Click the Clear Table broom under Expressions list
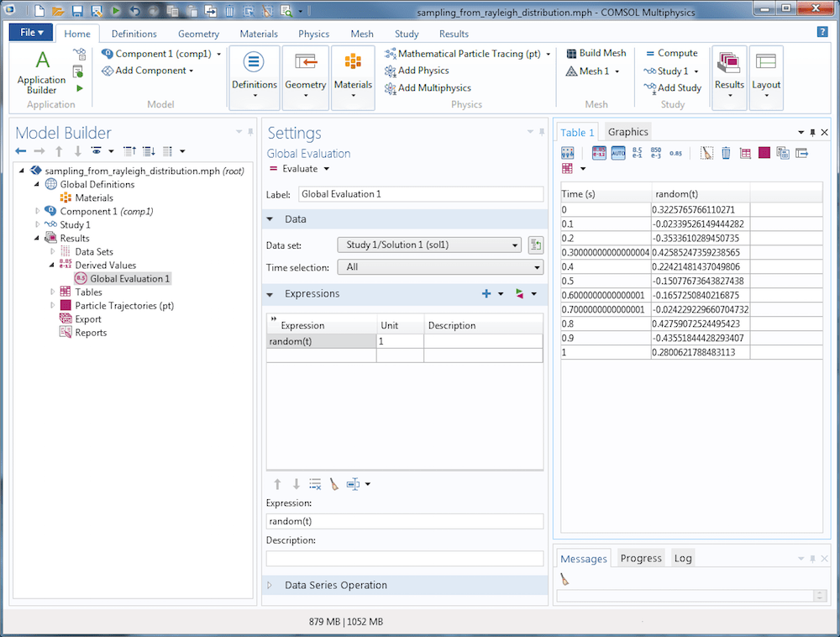The width and height of the screenshot is (840, 637). tap(333, 484)
